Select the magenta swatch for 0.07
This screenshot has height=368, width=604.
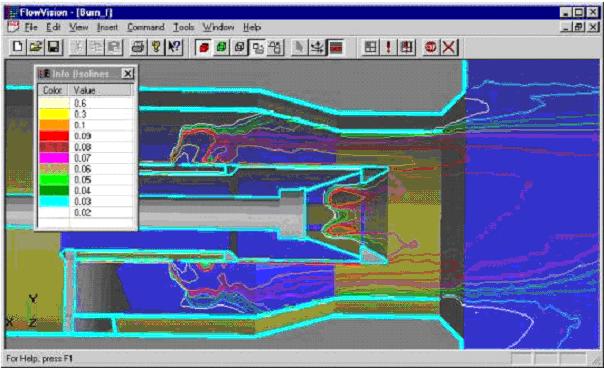54,158
